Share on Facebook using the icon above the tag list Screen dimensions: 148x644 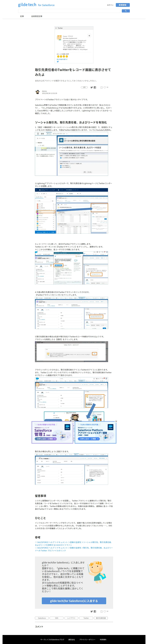pos(95,612)
